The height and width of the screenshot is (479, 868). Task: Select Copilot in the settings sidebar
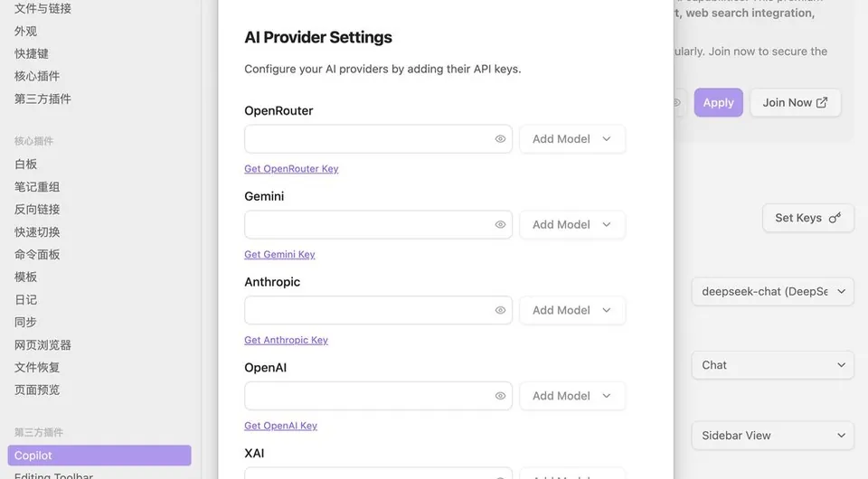pyautogui.click(x=99, y=456)
